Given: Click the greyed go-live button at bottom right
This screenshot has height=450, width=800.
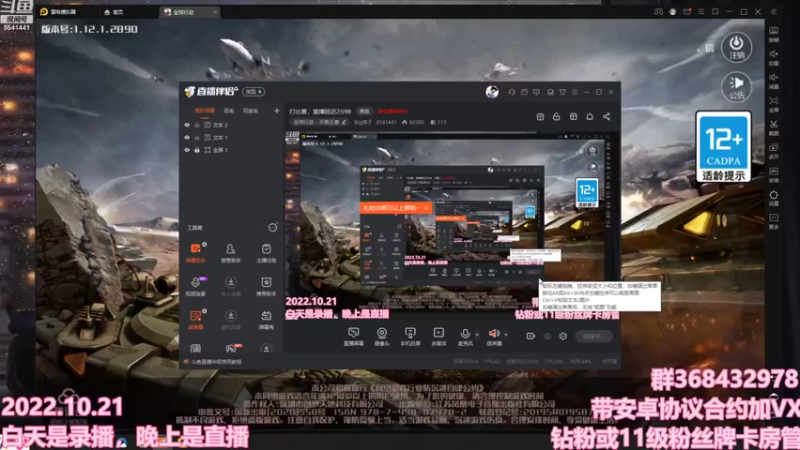Looking at the screenshot, I should pyautogui.click(x=594, y=336).
